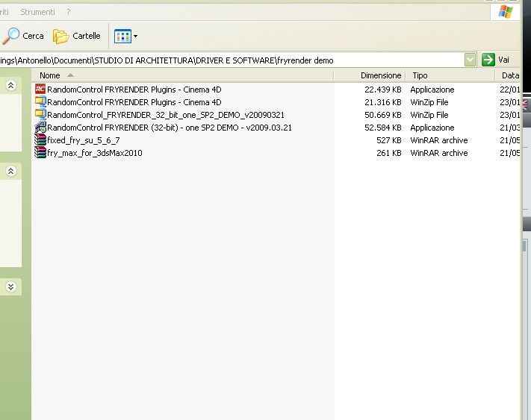Viewport: 531px width, 420px height.
Task: Click the Windows flag logo
Action: [x=506, y=12]
